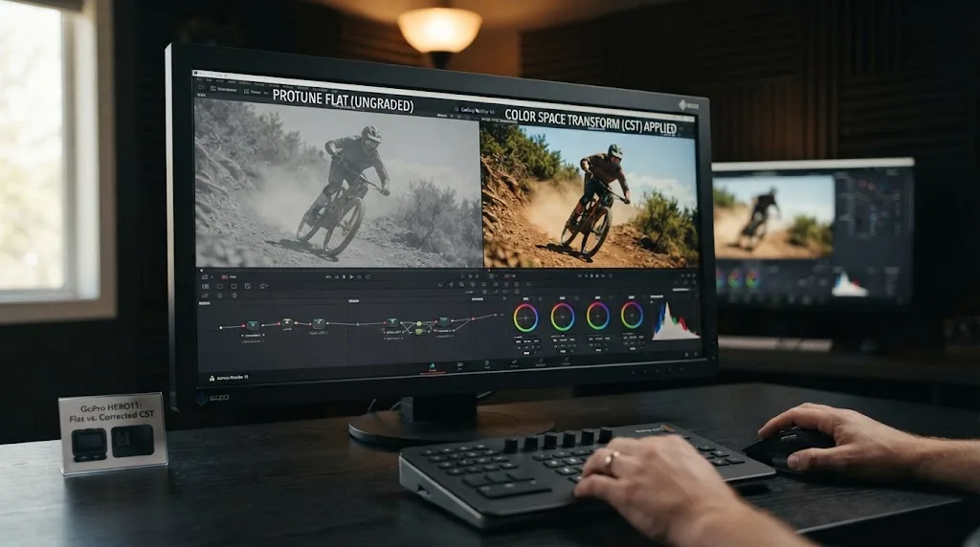Click the play button in viewer transport

[351, 276]
